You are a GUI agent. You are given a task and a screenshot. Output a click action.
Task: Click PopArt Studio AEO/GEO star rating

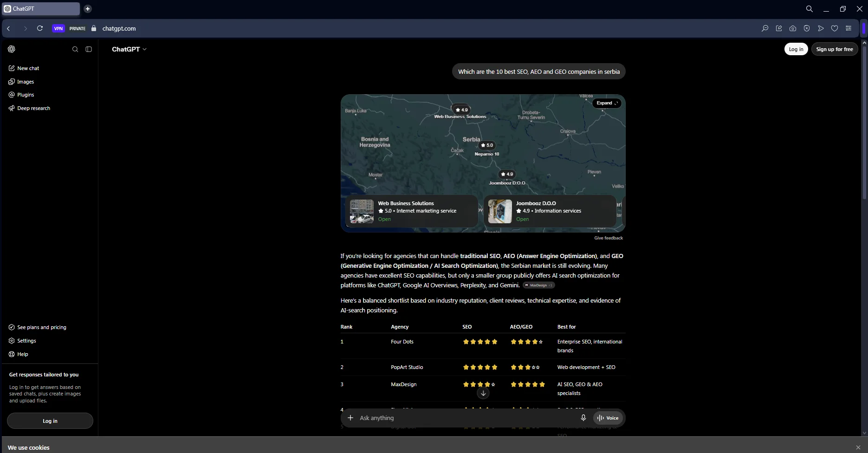coord(525,367)
